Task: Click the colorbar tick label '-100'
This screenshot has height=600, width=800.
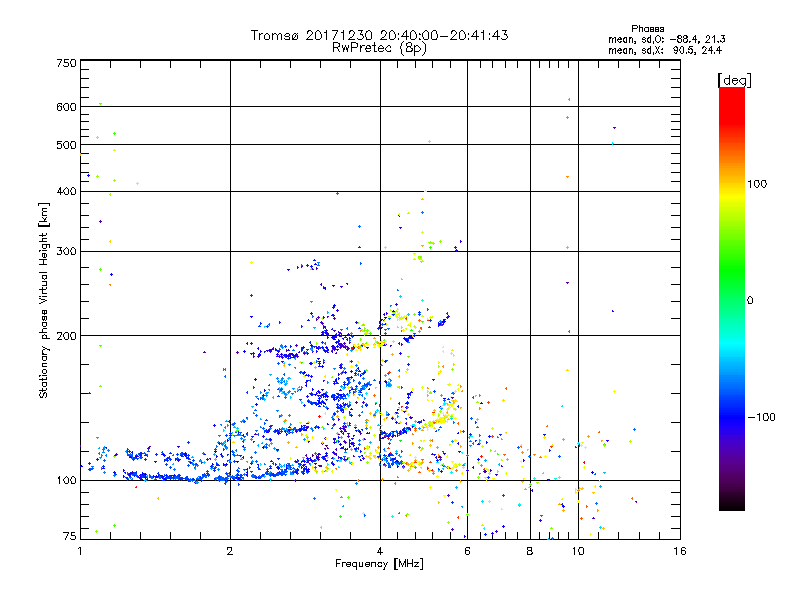Action: (761, 417)
